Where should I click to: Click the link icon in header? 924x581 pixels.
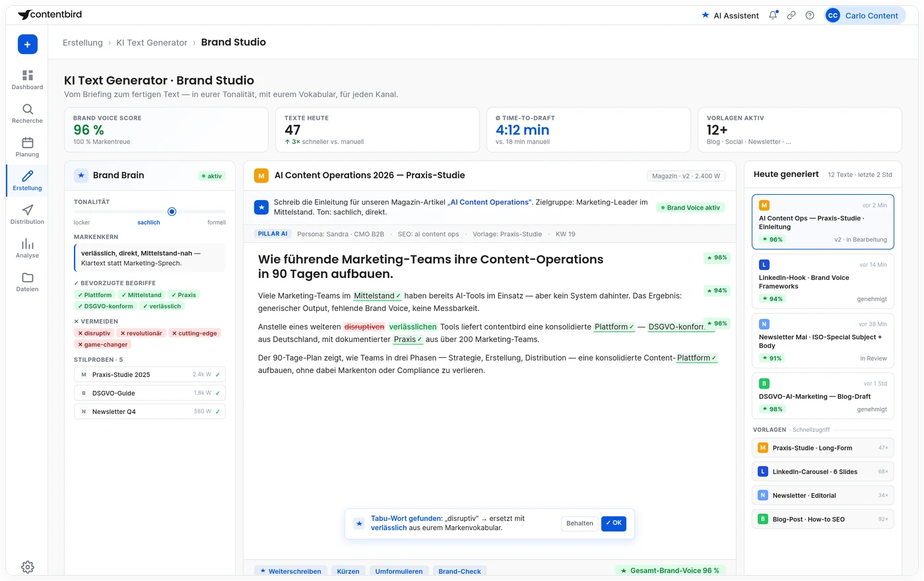(791, 15)
